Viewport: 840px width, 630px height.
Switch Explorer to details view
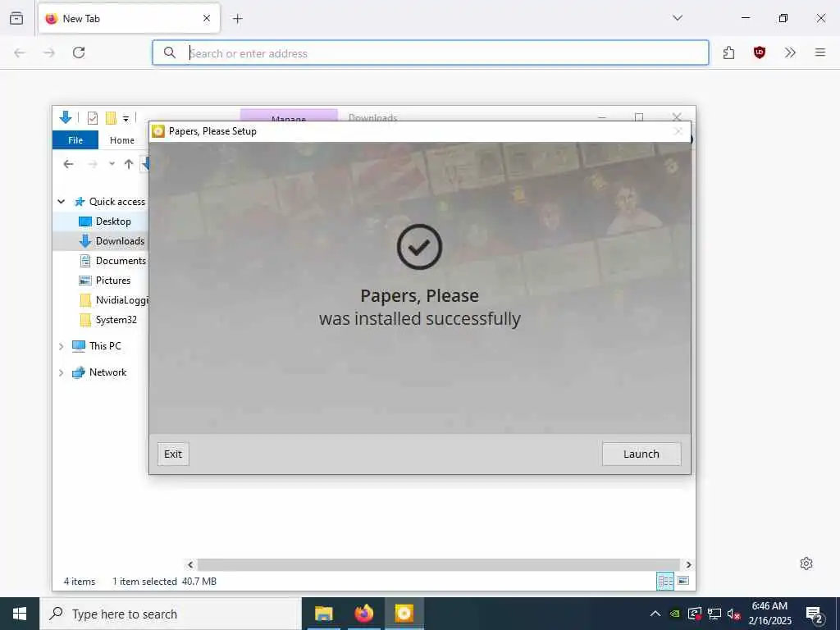665,582
